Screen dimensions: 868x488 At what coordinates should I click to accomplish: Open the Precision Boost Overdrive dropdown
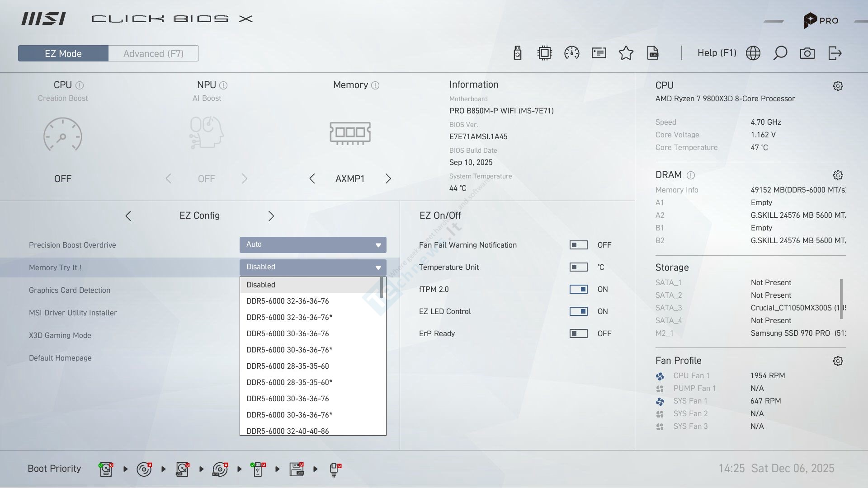pyautogui.click(x=313, y=244)
